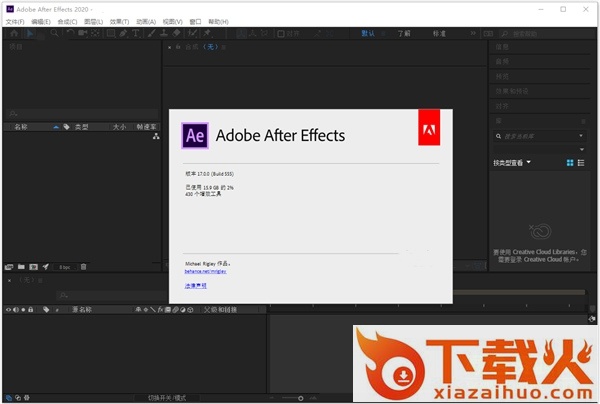Select the Rotation tool

tap(70, 33)
